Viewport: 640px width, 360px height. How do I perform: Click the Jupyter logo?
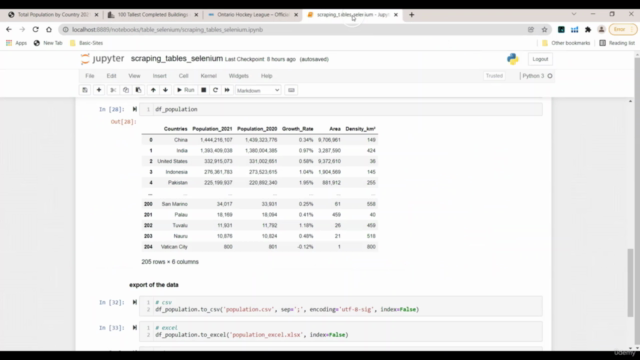(x=102, y=59)
